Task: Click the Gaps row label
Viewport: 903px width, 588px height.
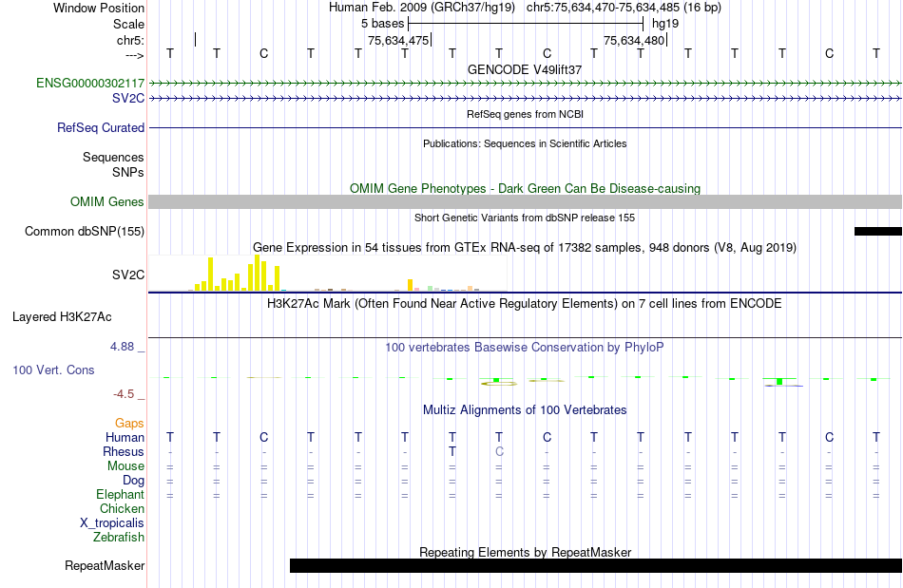Action: pyautogui.click(x=129, y=423)
